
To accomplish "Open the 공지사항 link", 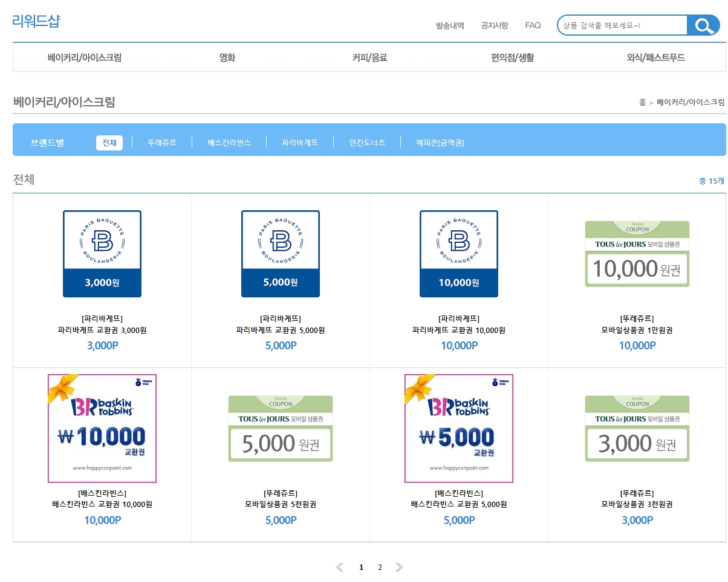I will coord(495,25).
